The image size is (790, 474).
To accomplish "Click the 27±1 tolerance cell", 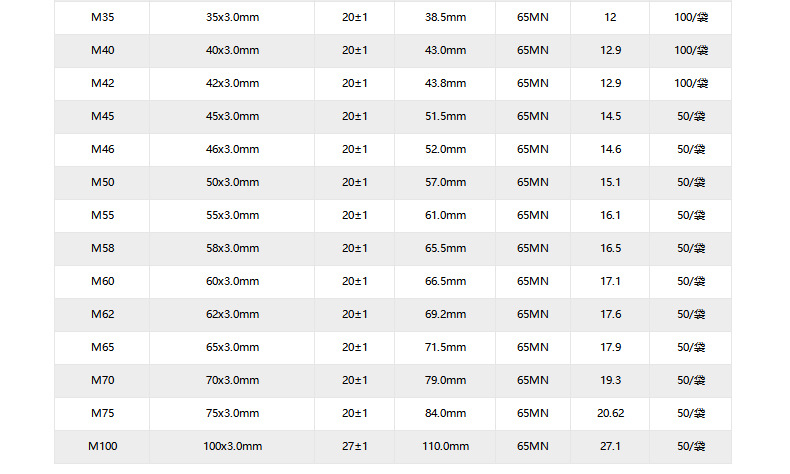I will [355, 447].
